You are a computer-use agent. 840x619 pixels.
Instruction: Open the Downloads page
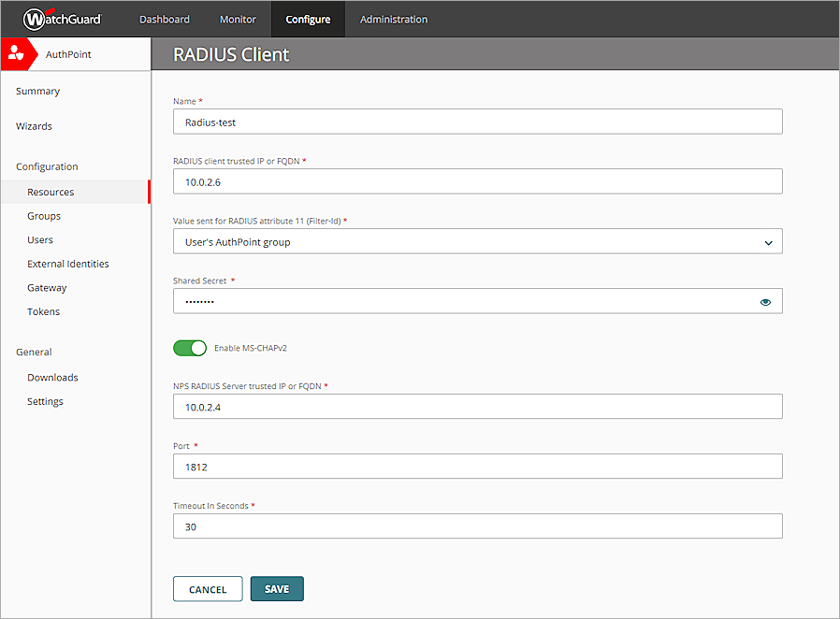point(52,377)
